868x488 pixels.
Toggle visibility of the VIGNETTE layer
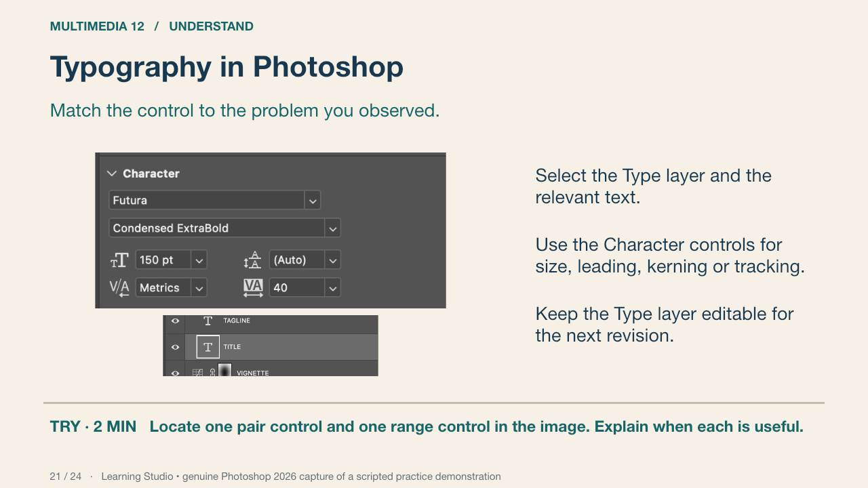pyautogui.click(x=175, y=373)
